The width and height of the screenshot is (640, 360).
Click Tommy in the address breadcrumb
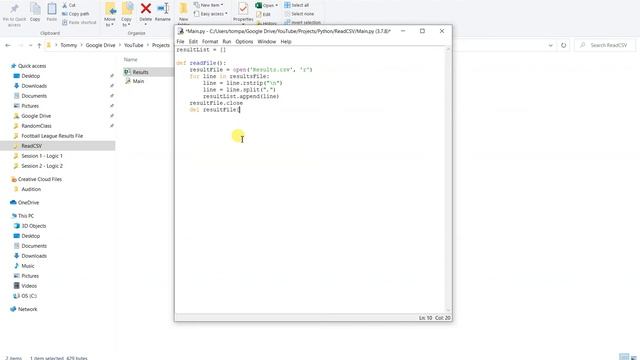[x=69, y=45]
